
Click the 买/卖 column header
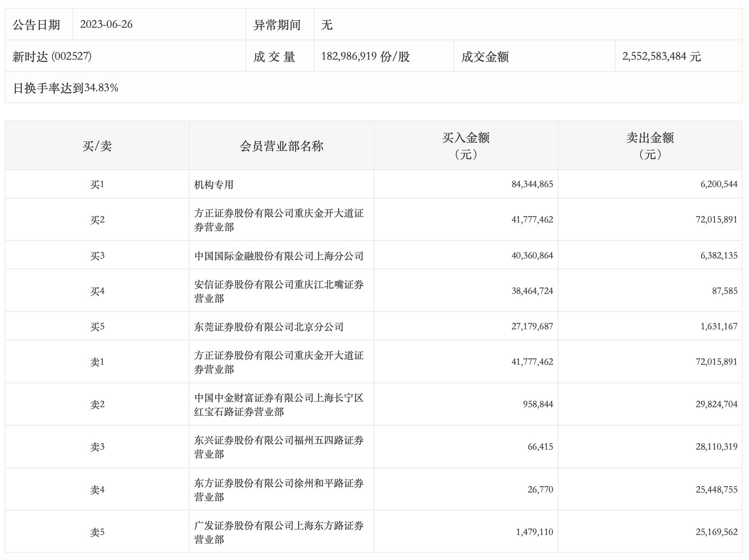click(x=97, y=146)
